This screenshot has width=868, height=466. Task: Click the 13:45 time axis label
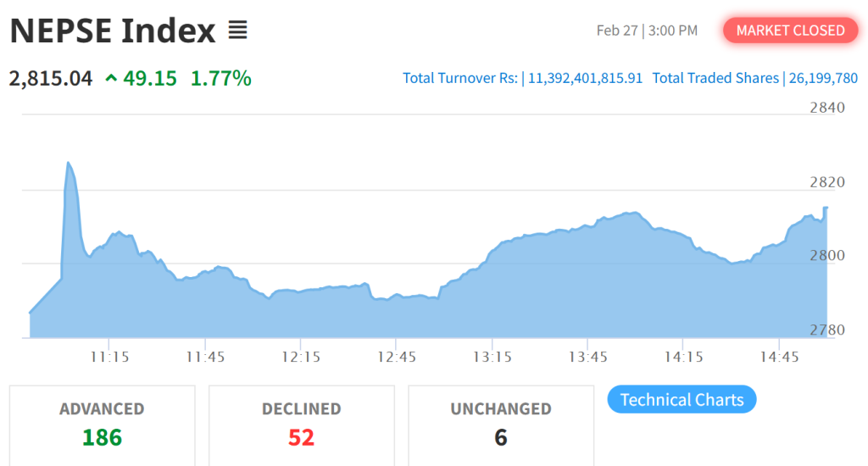click(x=588, y=357)
